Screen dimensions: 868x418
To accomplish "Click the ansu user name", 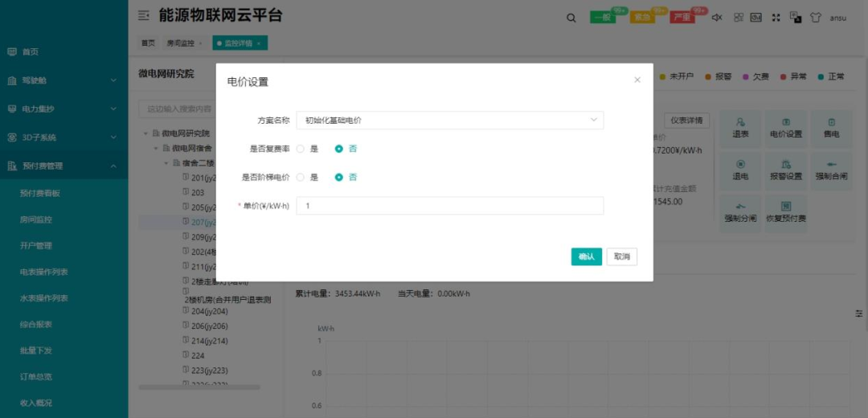I will pos(837,18).
